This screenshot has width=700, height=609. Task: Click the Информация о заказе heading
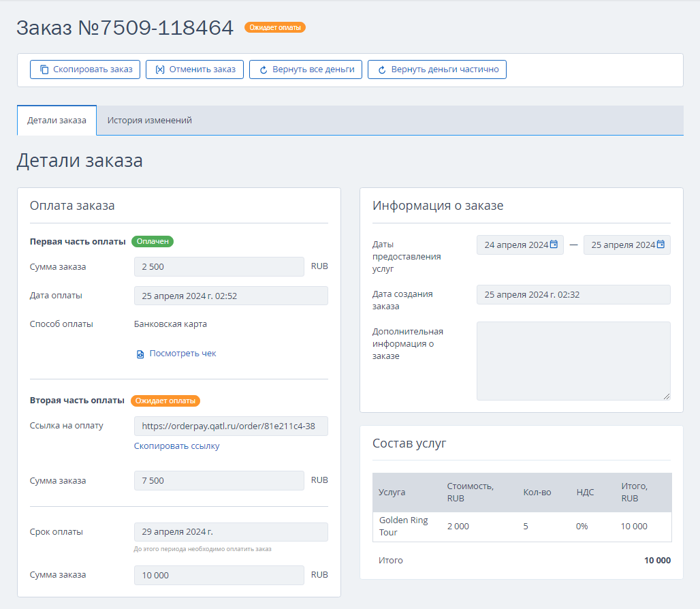click(438, 205)
